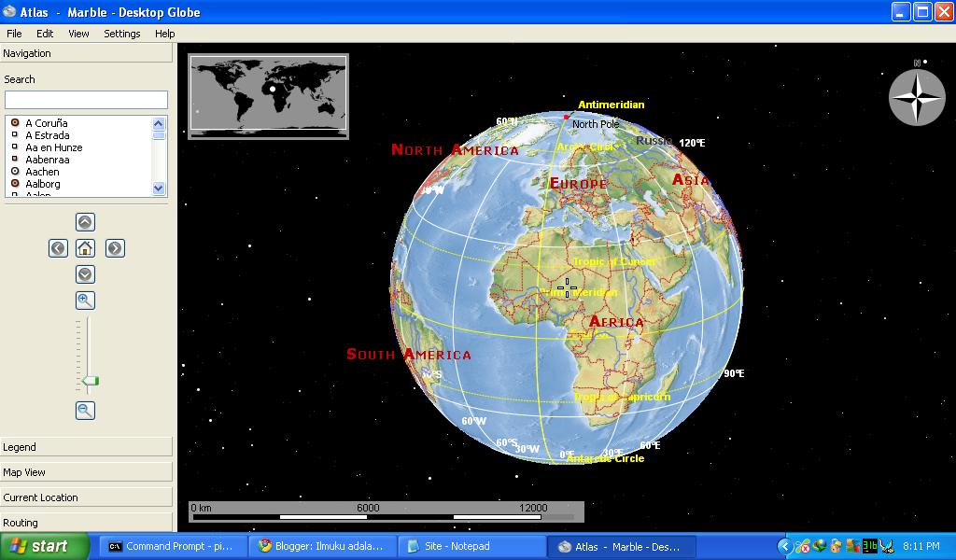Click the Start button
The image size is (956, 560).
(x=45, y=546)
